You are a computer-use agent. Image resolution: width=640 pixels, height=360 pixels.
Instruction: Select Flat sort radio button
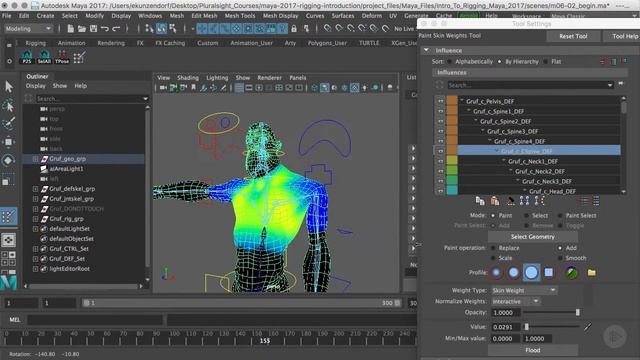(546, 62)
